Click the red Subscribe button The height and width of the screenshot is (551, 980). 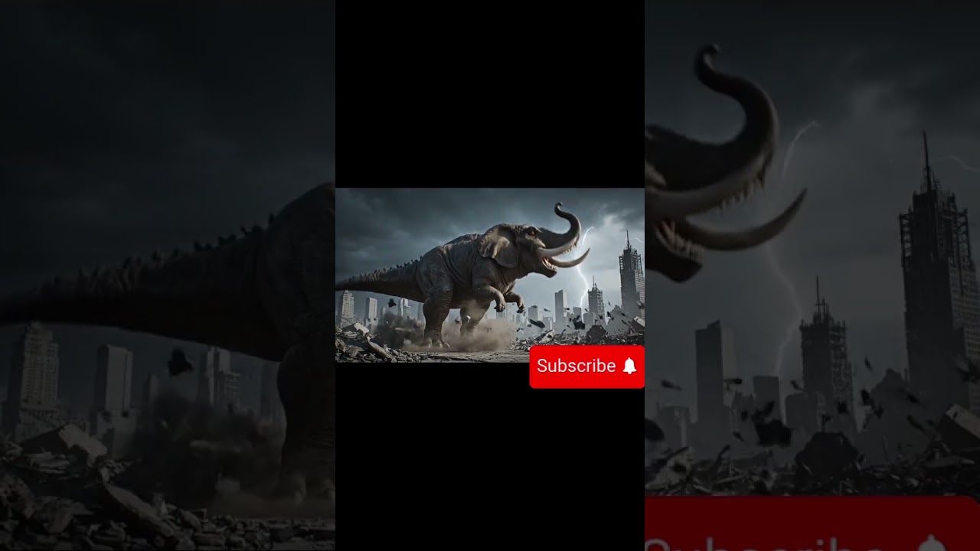(586, 367)
